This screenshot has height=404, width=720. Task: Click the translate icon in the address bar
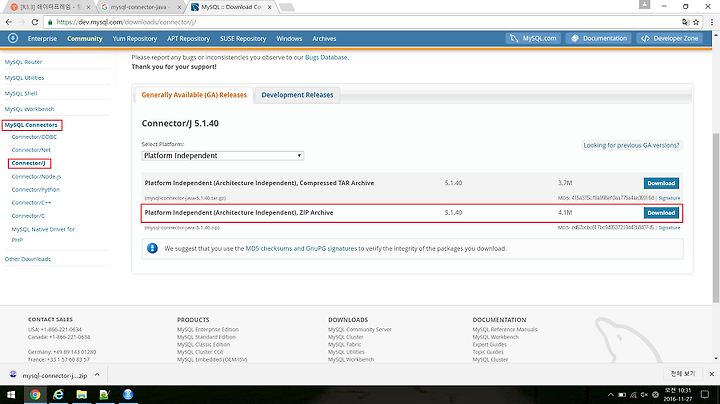click(686, 22)
